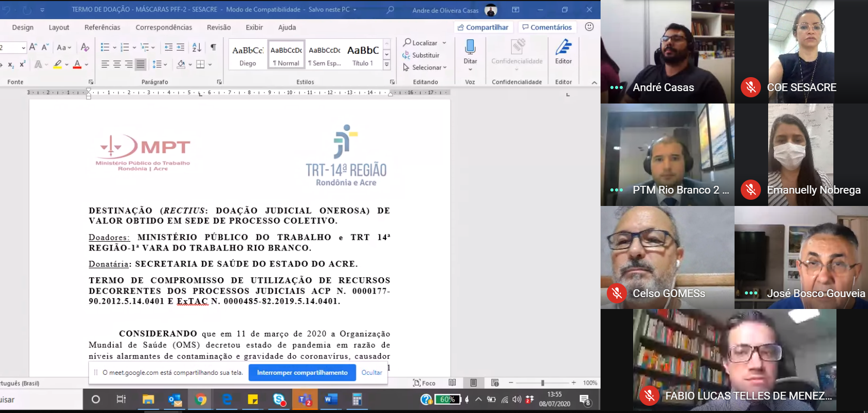Apply red font color
The width and height of the screenshot is (868, 413).
pos(77,64)
